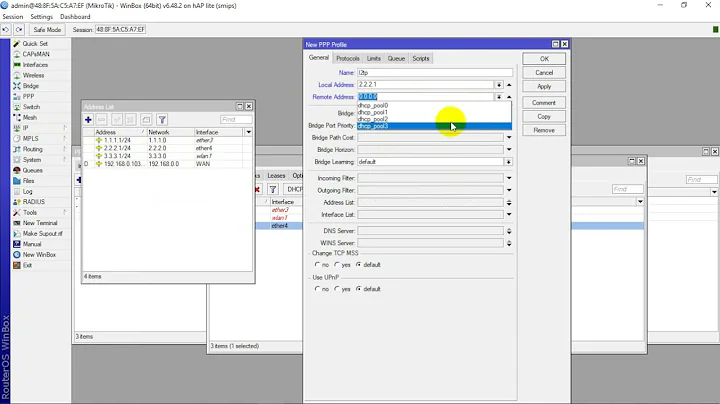Click the redo arrow in top toolbar
Image resolution: width=720 pixels, height=404 pixels.
coord(19,29)
